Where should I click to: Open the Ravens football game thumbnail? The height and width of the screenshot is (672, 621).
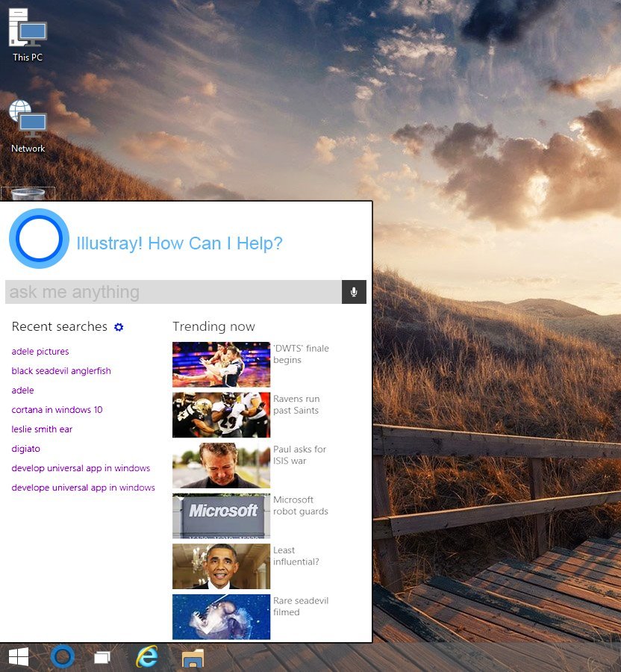point(222,415)
